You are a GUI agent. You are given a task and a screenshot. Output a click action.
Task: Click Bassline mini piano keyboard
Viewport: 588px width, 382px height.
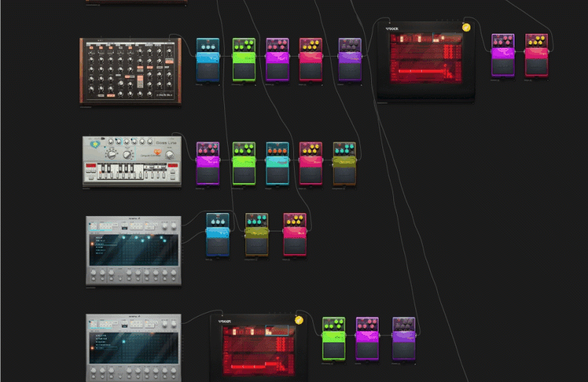tap(121, 172)
